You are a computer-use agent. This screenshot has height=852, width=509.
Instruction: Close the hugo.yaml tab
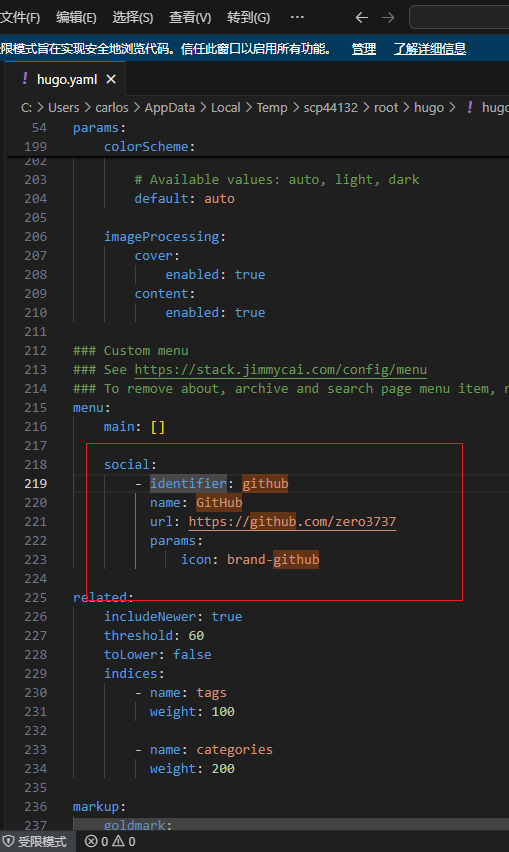click(111, 79)
